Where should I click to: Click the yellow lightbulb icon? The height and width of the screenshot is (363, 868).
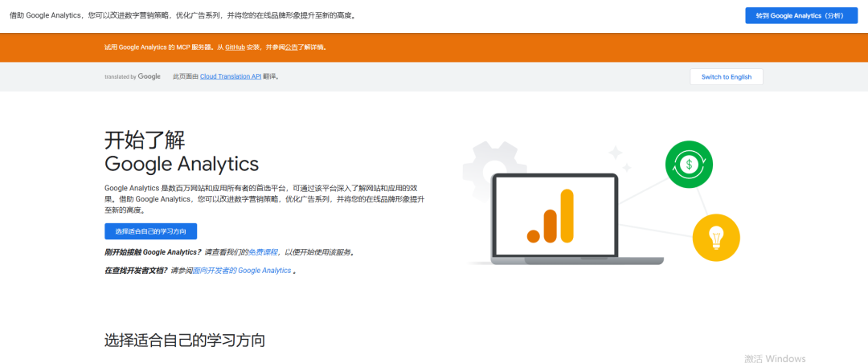(716, 238)
